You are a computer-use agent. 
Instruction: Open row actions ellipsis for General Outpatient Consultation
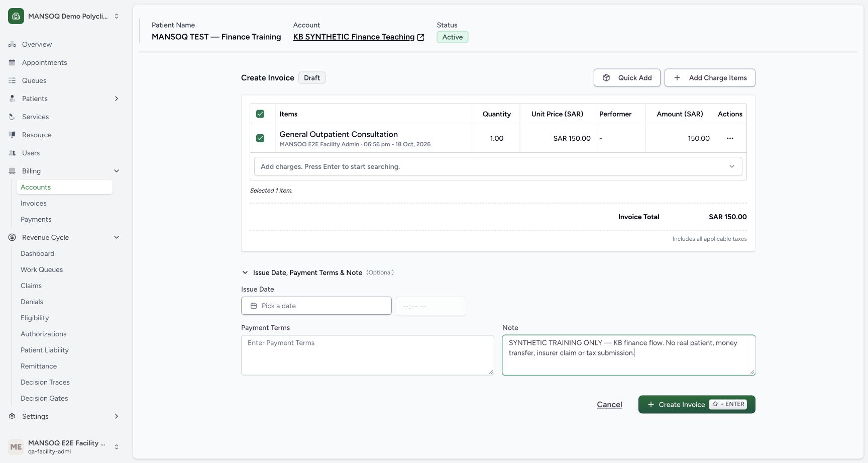[730, 138]
